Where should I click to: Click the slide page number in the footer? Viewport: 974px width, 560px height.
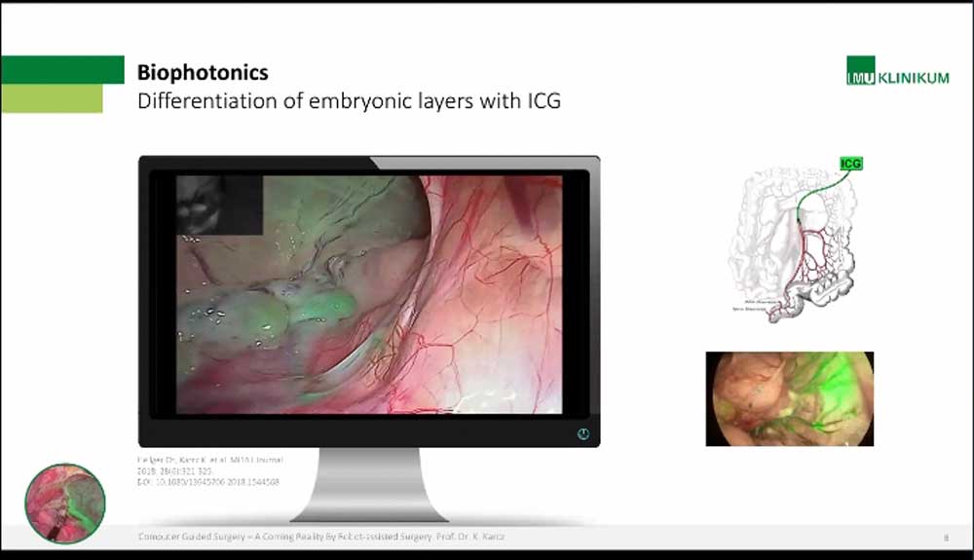pos(945,537)
